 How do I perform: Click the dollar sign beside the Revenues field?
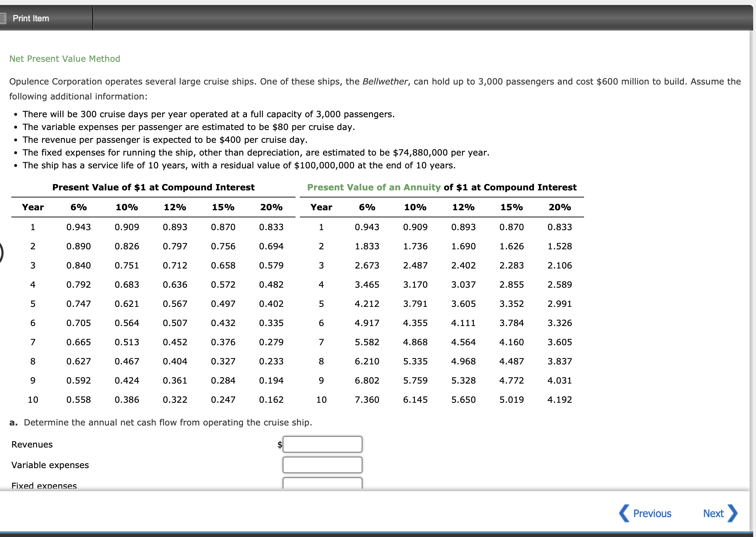click(x=279, y=444)
